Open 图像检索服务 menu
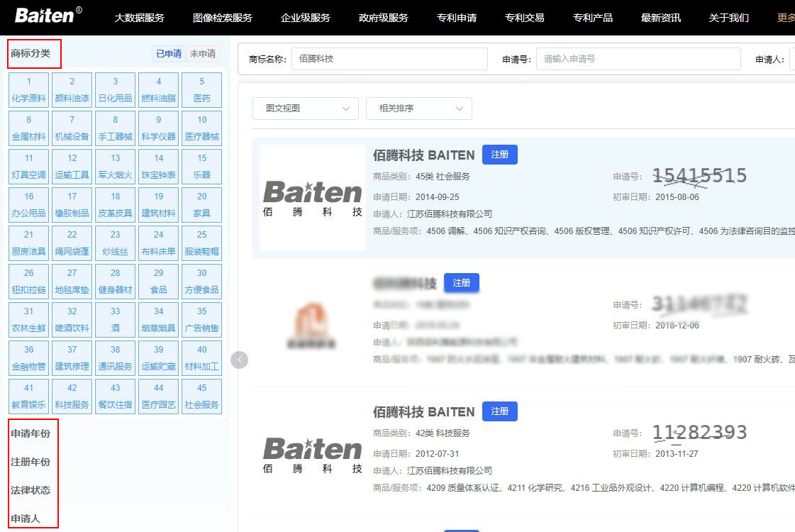The image size is (795, 532). pyautogui.click(x=223, y=18)
